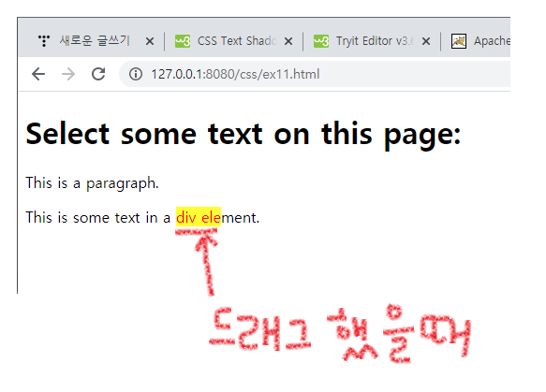Click W3 favicon on Tryit Editor tab
Viewport: 546px width, 392px height.
tap(321, 41)
